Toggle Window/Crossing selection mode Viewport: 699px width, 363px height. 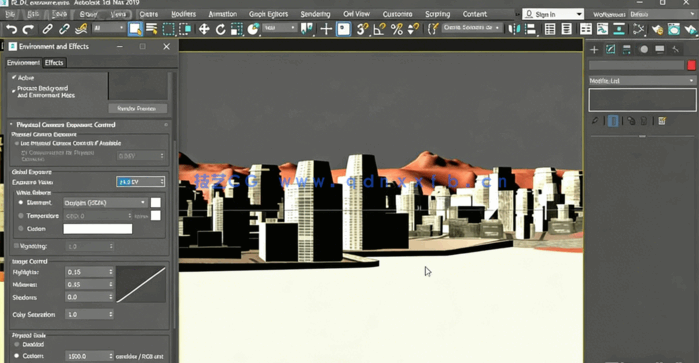(x=185, y=29)
